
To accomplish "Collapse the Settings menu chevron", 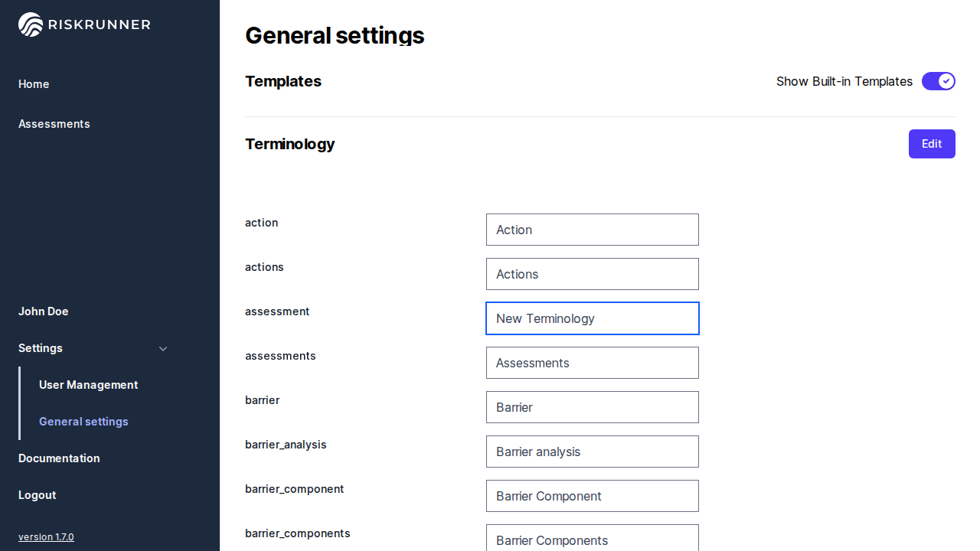I will point(163,349).
